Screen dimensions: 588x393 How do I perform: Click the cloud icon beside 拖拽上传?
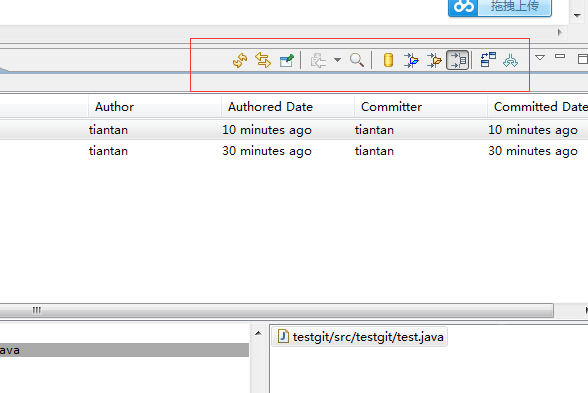pos(464,6)
